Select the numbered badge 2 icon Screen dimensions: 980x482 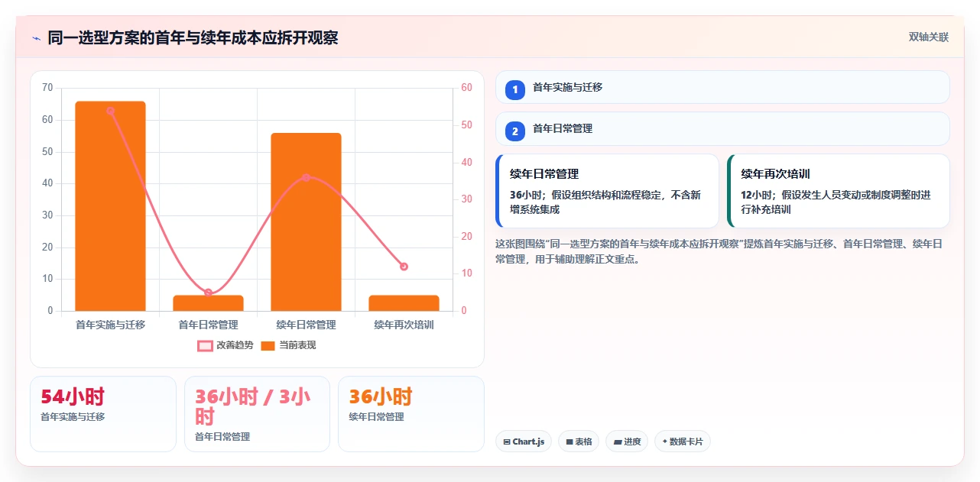click(515, 131)
